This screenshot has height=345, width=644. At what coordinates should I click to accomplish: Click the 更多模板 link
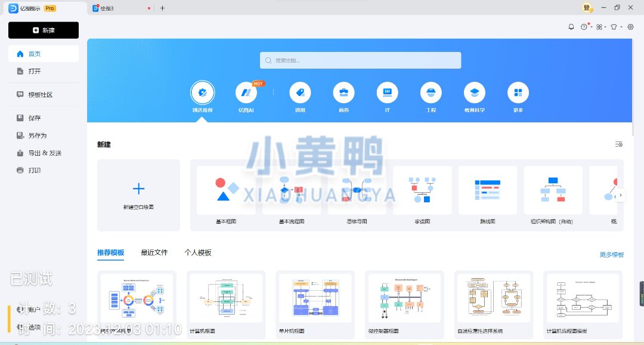(611, 255)
